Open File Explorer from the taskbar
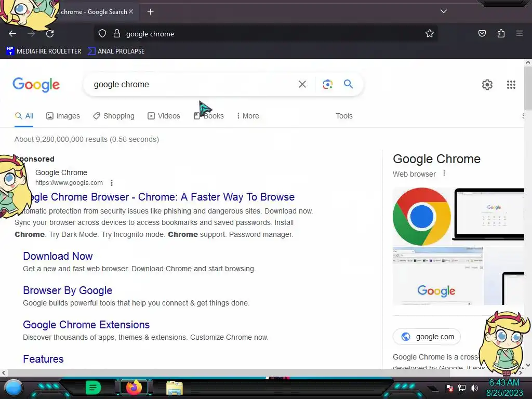This screenshot has height=399, width=532. click(x=175, y=388)
